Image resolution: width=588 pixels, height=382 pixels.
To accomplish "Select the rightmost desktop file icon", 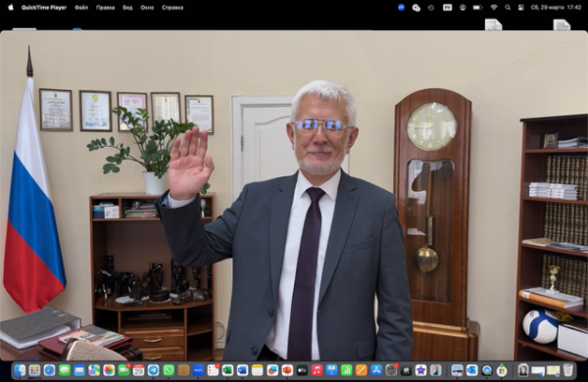I will click(562, 24).
